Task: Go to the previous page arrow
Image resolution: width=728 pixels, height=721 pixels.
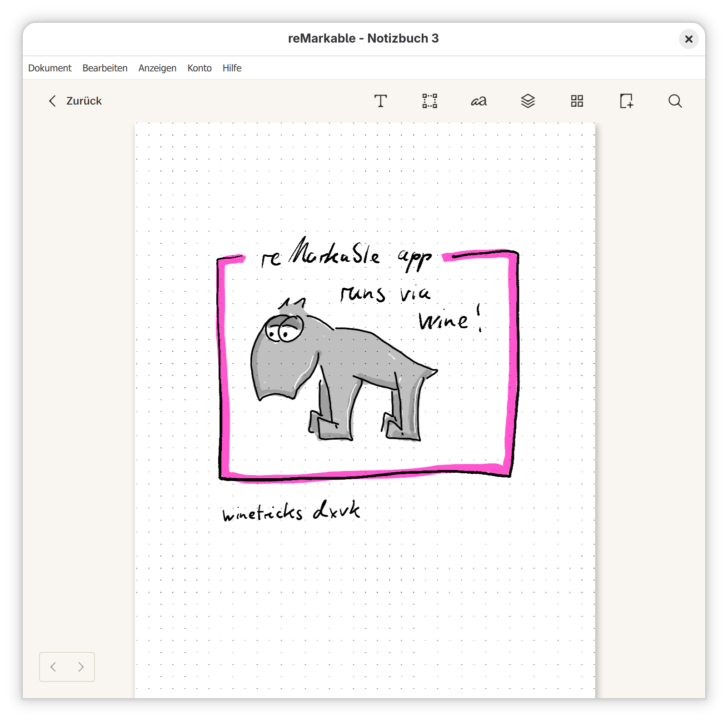Action: point(53,667)
